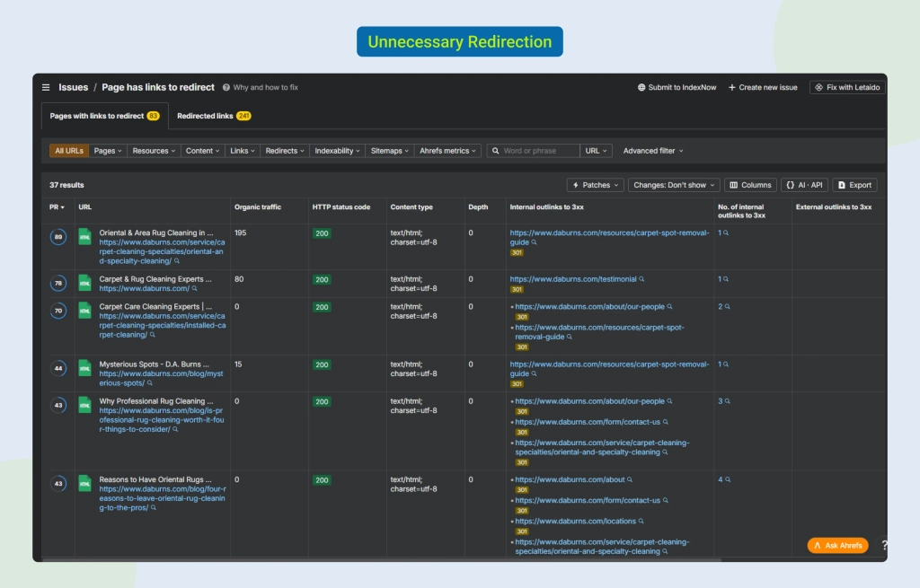Click the search magnifier in Word or phrase box
Image resolution: width=920 pixels, height=588 pixels.
point(496,151)
